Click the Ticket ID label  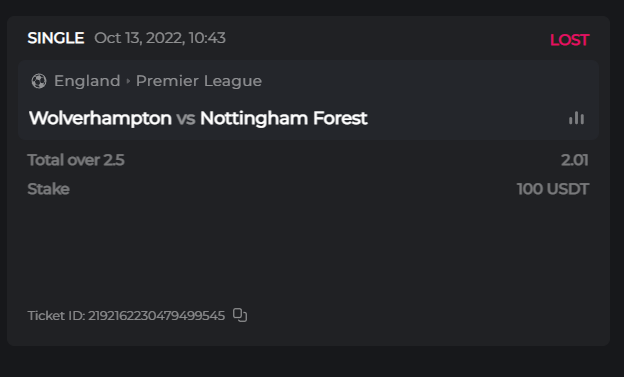click(56, 316)
